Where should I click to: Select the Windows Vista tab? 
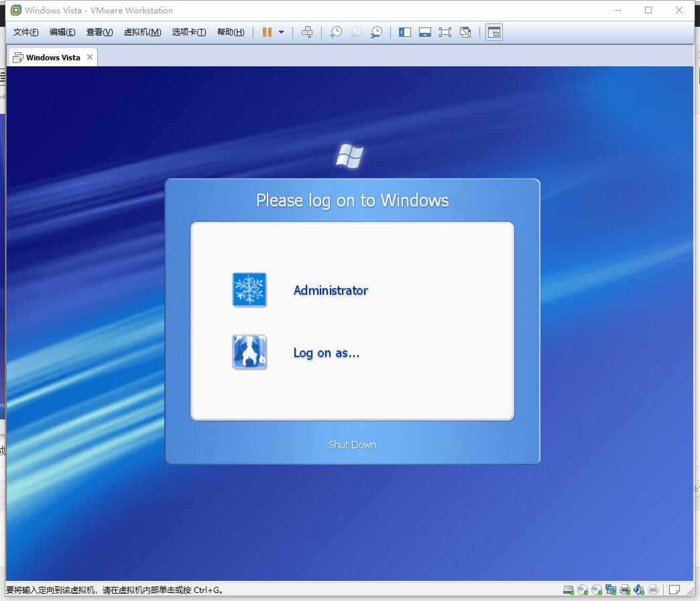tap(53, 58)
